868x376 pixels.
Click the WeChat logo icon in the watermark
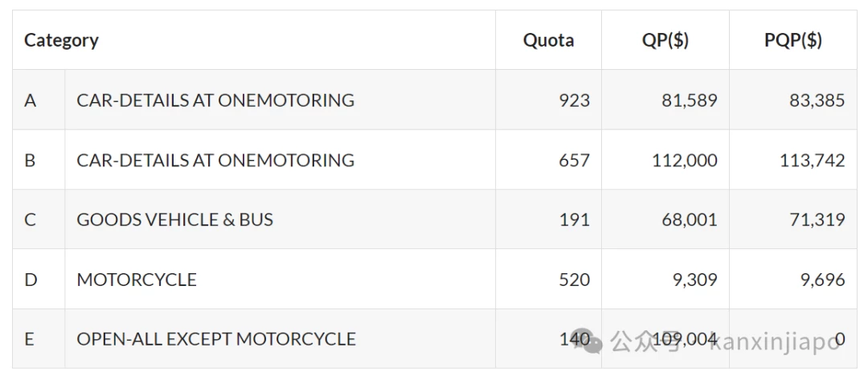pos(589,341)
